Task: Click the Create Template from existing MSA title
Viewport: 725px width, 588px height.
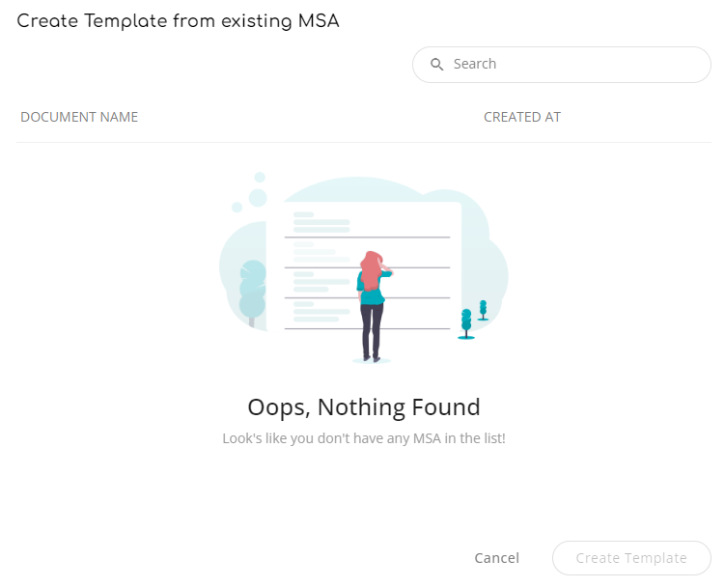Action: click(x=178, y=21)
